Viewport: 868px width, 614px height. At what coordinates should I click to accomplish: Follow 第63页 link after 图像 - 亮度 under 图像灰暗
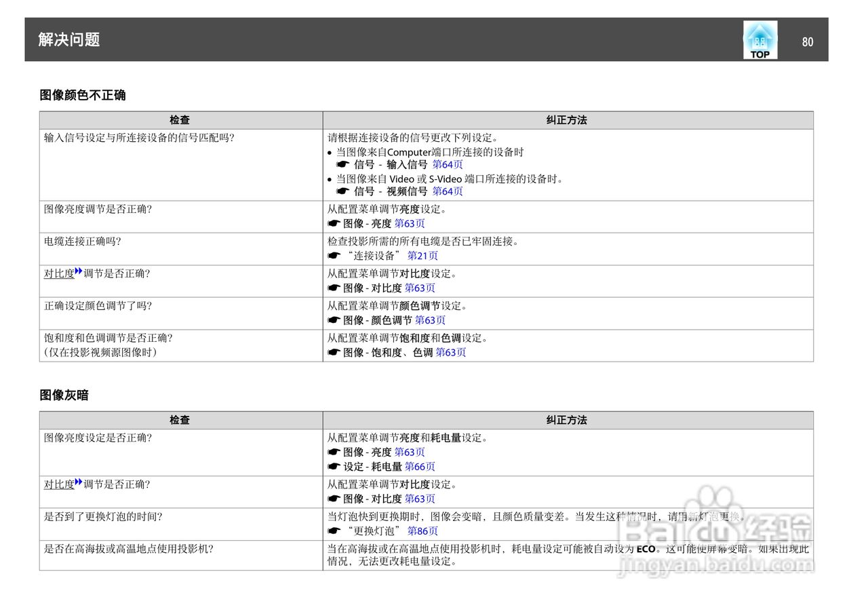pos(410,452)
